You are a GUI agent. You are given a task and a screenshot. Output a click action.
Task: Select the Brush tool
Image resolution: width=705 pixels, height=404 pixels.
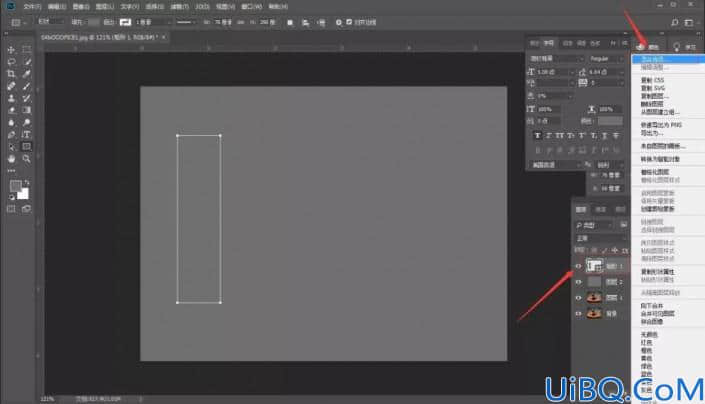(x=27, y=86)
